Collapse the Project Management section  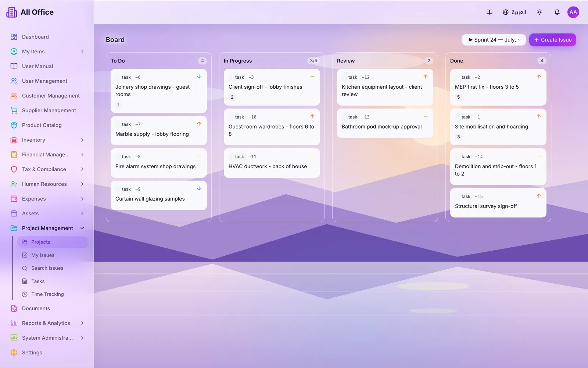pyautogui.click(x=82, y=228)
